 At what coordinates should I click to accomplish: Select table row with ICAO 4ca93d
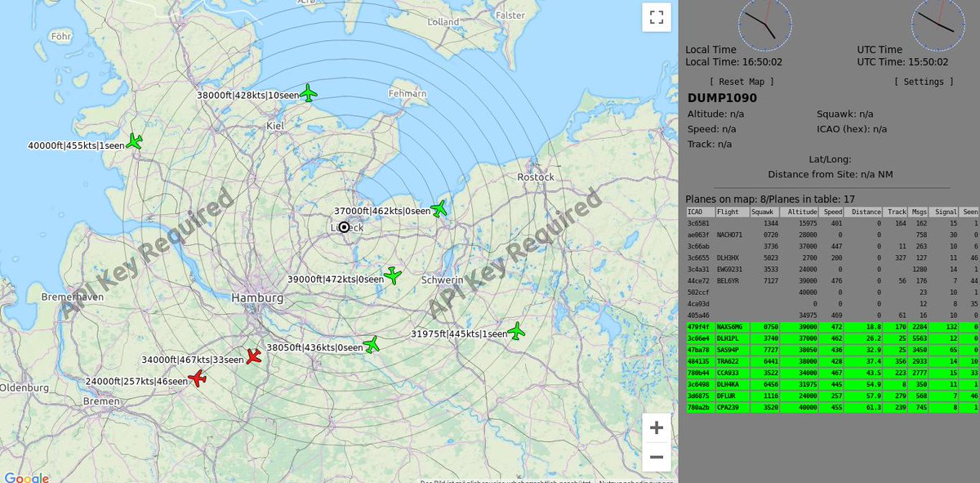pos(832,303)
